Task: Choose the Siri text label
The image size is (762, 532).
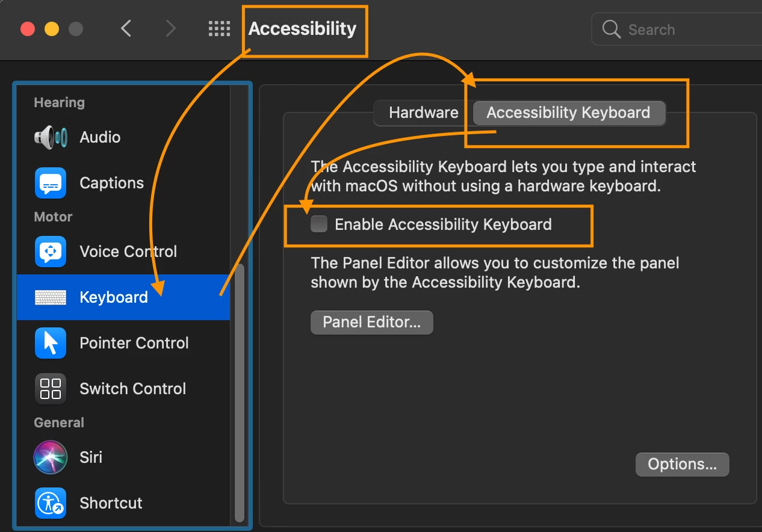Action: (91, 457)
